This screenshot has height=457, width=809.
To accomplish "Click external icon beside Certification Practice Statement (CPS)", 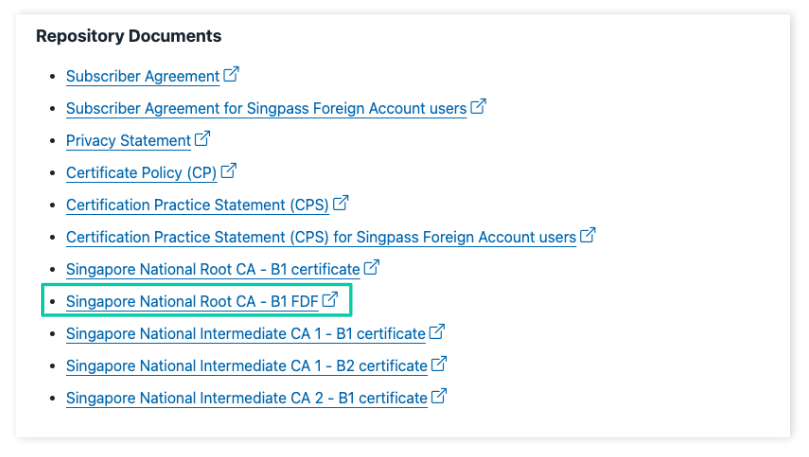I will click(x=341, y=204).
